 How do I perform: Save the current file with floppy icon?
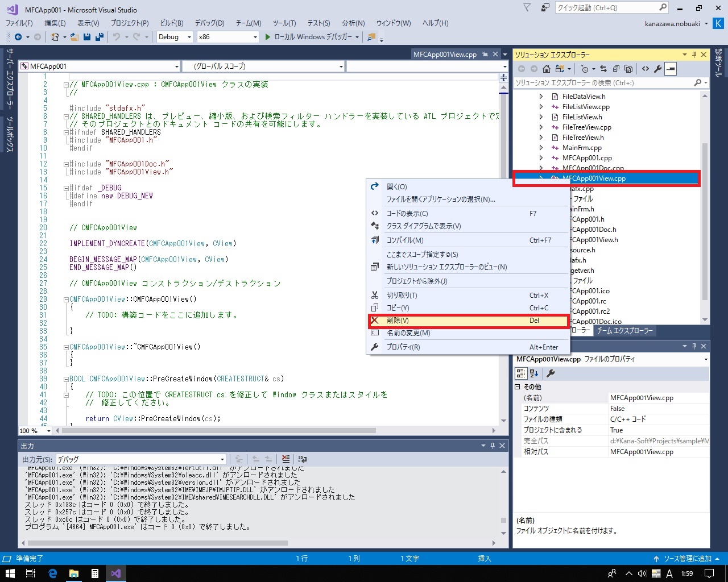[87, 37]
